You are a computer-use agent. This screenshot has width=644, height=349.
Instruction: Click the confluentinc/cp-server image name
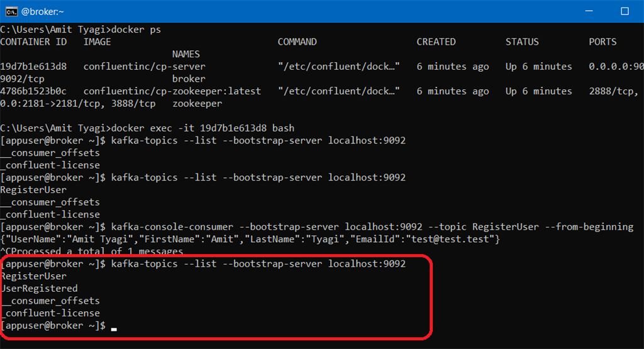144,67
